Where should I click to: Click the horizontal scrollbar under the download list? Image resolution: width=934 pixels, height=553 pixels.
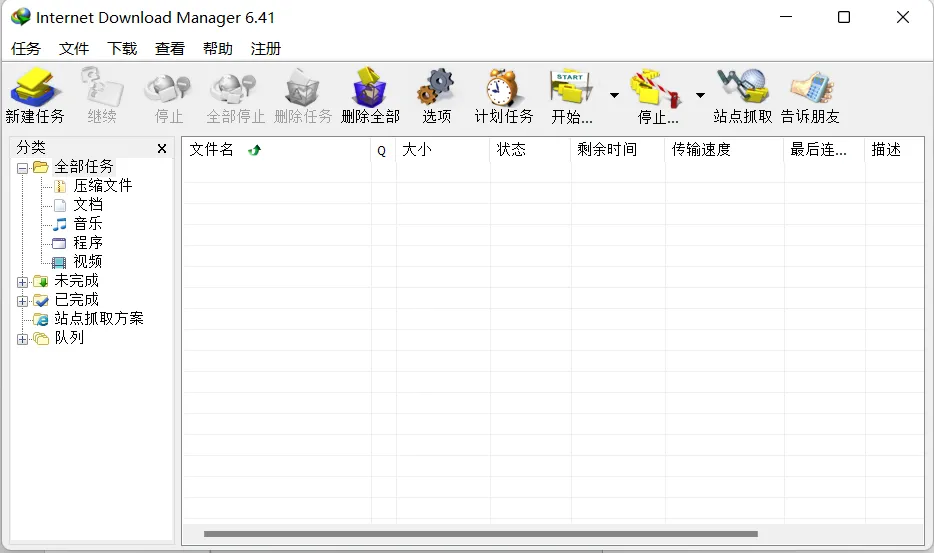480,534
